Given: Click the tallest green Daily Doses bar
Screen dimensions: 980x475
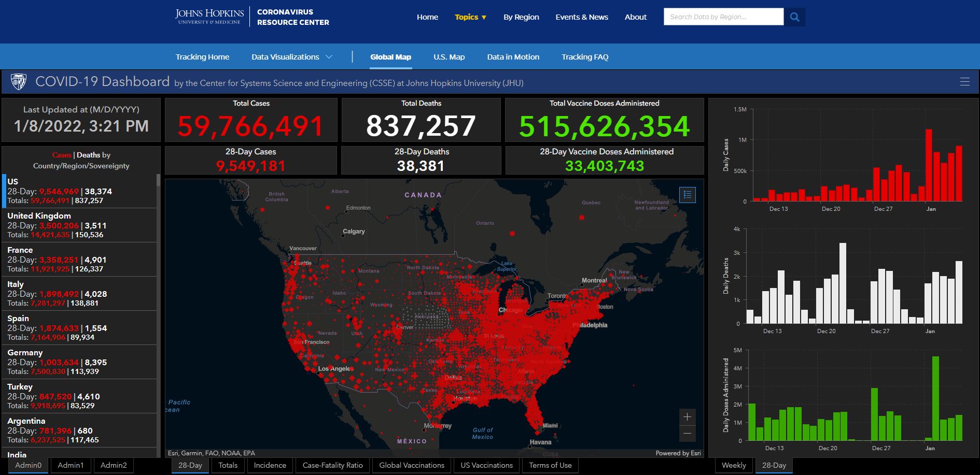Looking at the screenshot, I should (935, 398).
